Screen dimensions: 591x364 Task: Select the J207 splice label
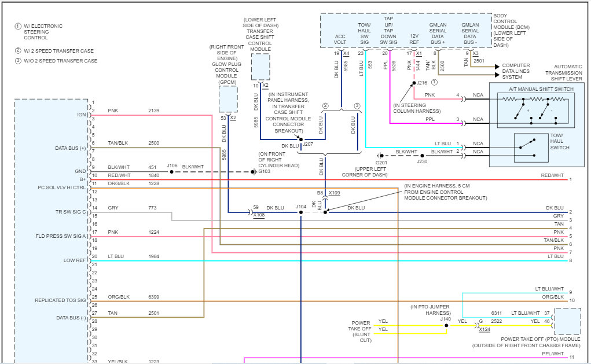pyautogui.click(x=307, y=144)
